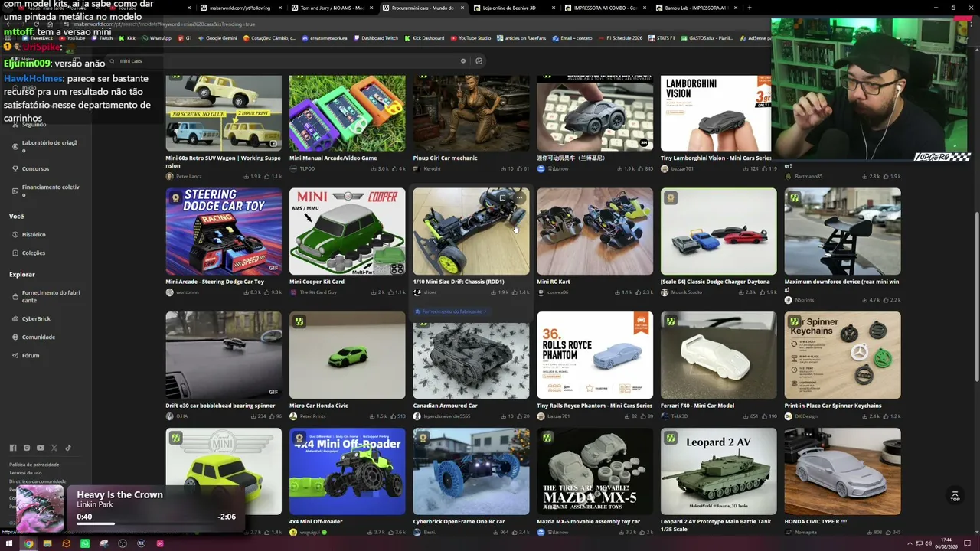980x551 pixels.
Task: Open the Windows Start menu
Action: tap(10, 544)
